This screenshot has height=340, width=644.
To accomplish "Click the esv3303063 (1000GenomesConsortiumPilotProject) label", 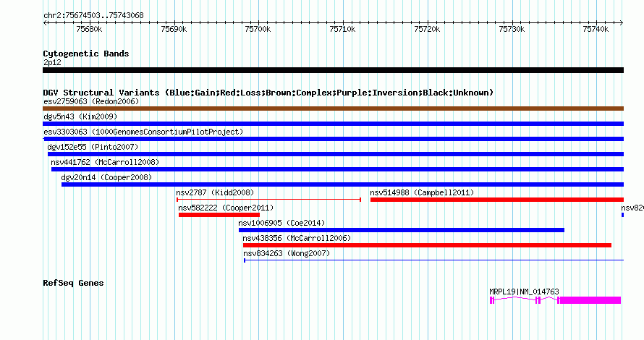I will [x=143, y=132].
